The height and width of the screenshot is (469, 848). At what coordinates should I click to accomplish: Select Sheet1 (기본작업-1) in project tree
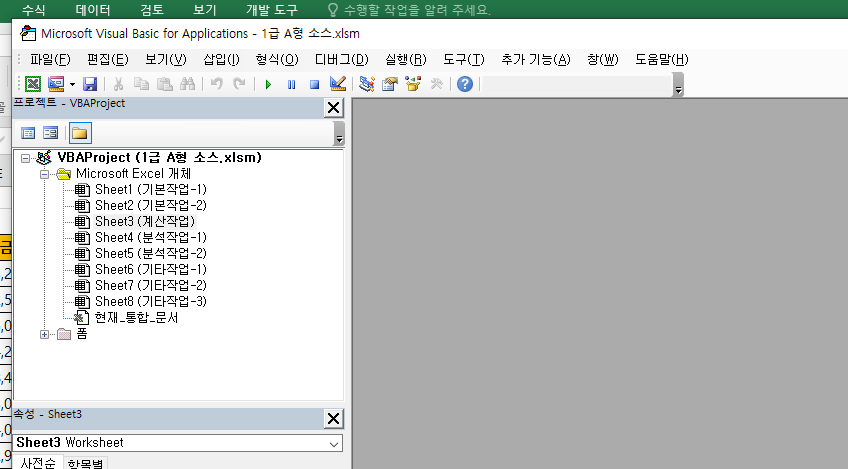pyautogui.click(x=151, y=189)
